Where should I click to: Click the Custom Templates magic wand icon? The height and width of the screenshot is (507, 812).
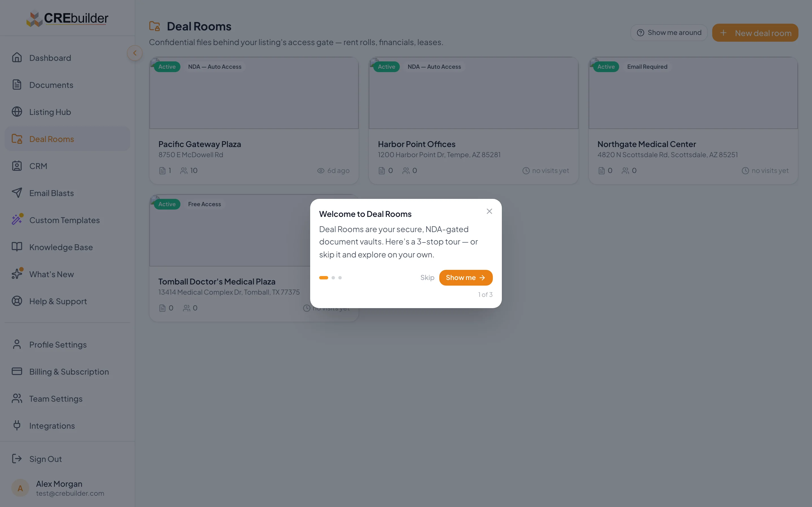17,220
